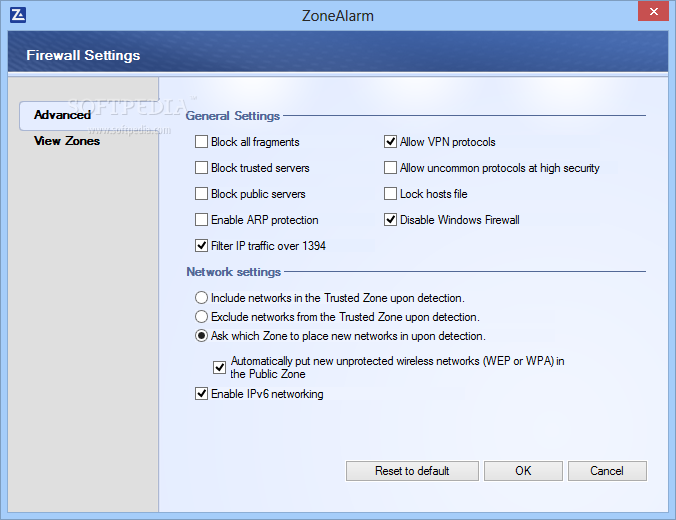
Task: Tick the Block public servers checkbox
Action: pyautogui.click(x=202, y=194)
